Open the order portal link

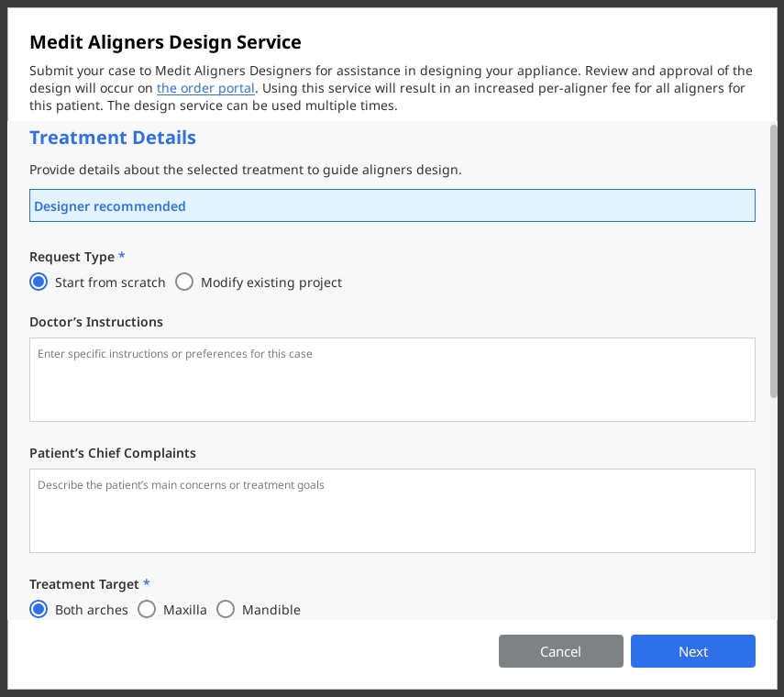tap(205, 88)
